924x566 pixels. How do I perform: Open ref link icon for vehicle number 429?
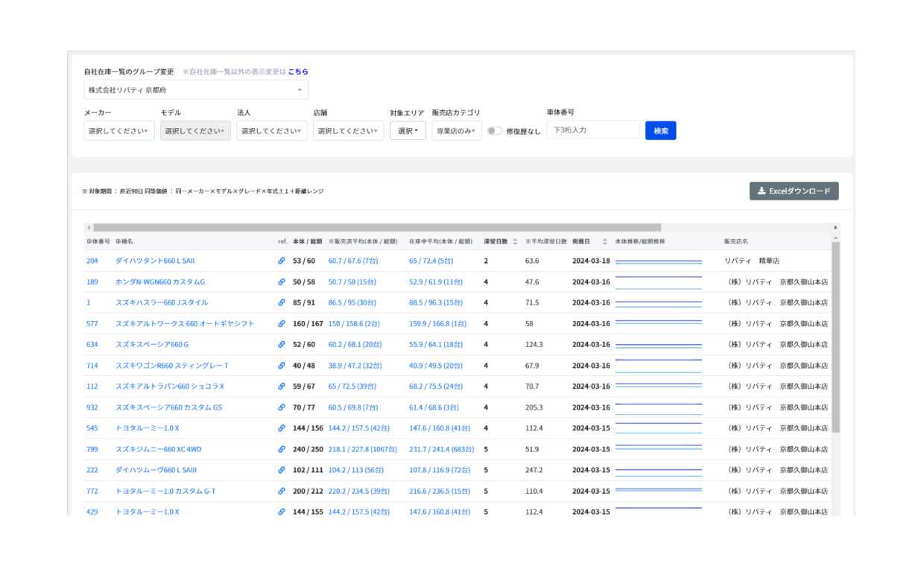282,512
